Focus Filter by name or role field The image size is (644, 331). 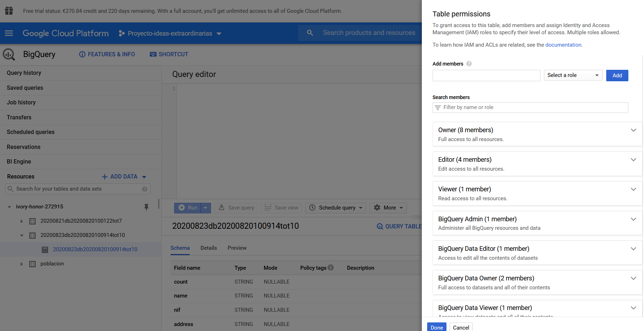pos(530,108)
